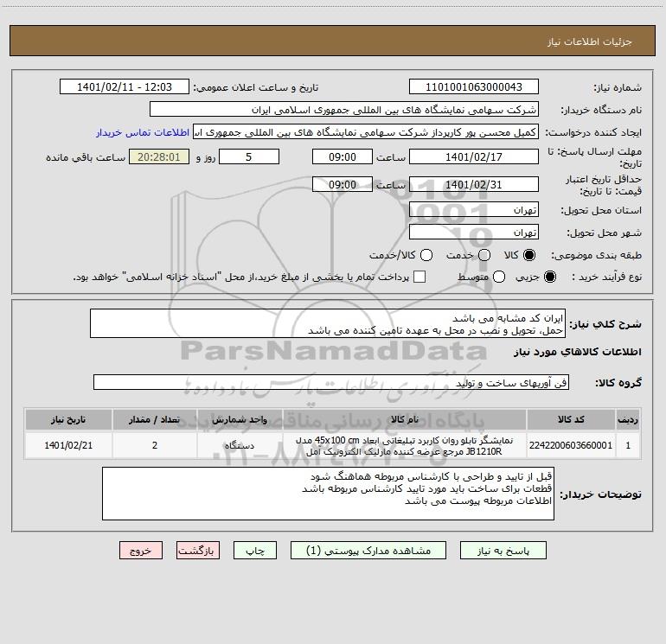Viewport: 666px width, 644px height.
Task: Click the خروج exit button
Action: tap(141, 551)
